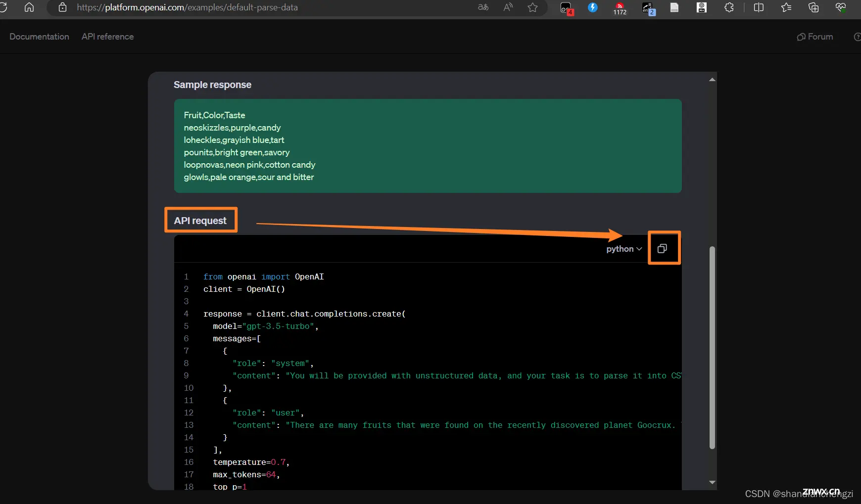Click the panel's vertical scrollbar thumb
This screenshot has width=861, height=504.
point(712,347)
